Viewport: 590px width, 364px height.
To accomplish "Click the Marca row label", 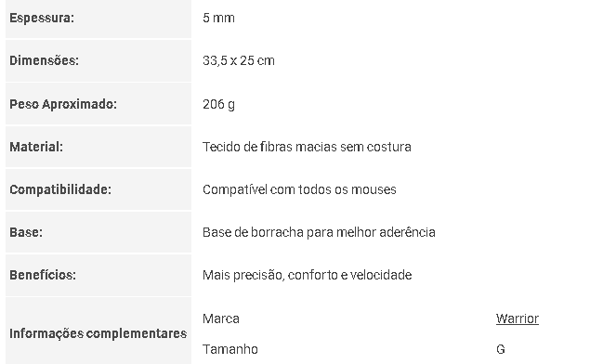I will pyautogui.click(x=221, y=318).
